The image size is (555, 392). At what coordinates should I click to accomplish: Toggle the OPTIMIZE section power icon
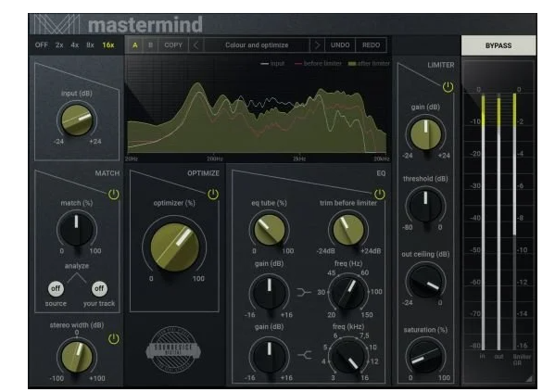[213, 194]
